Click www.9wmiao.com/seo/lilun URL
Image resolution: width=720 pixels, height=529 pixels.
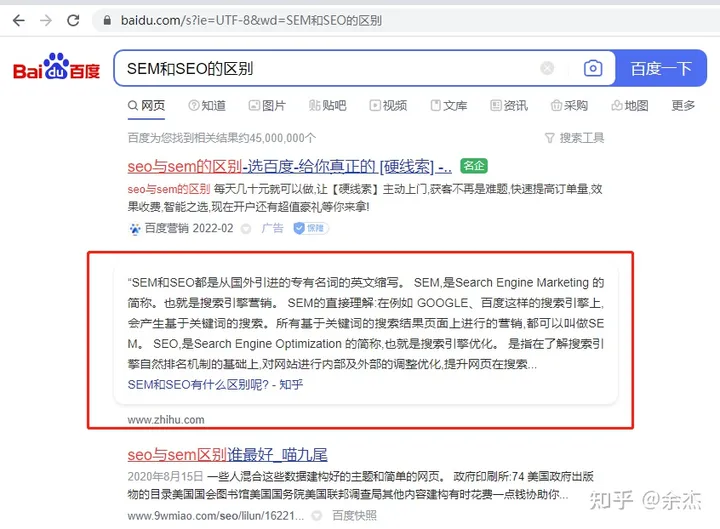(x=215, y=516)
